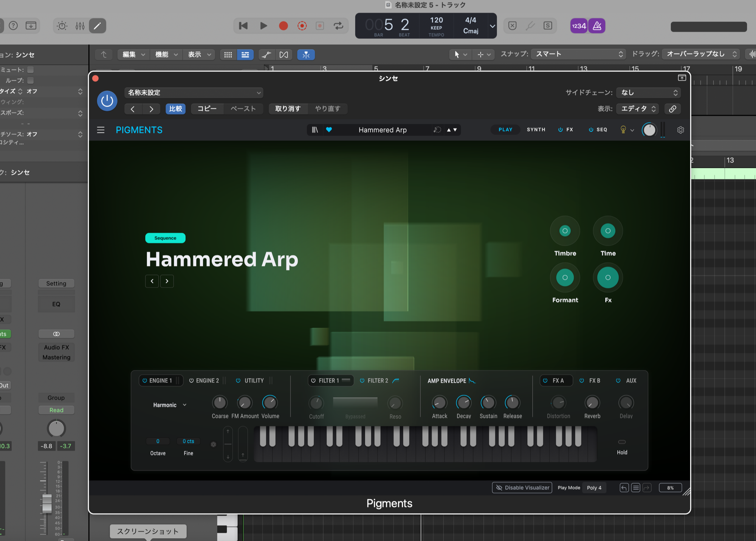The image size is (756, 541).
Task: Go to beginning with rewind button
Action: tap(243, 26)
